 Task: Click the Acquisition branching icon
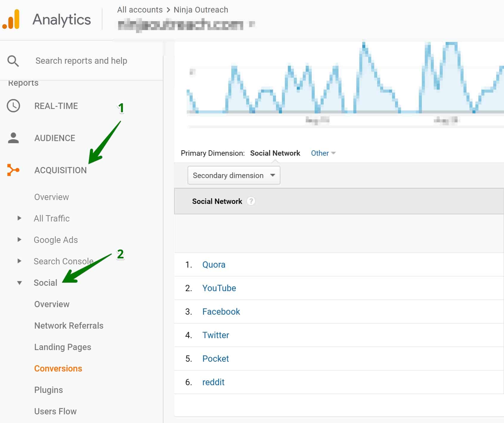pyautogui.click(x=13, y=170)
